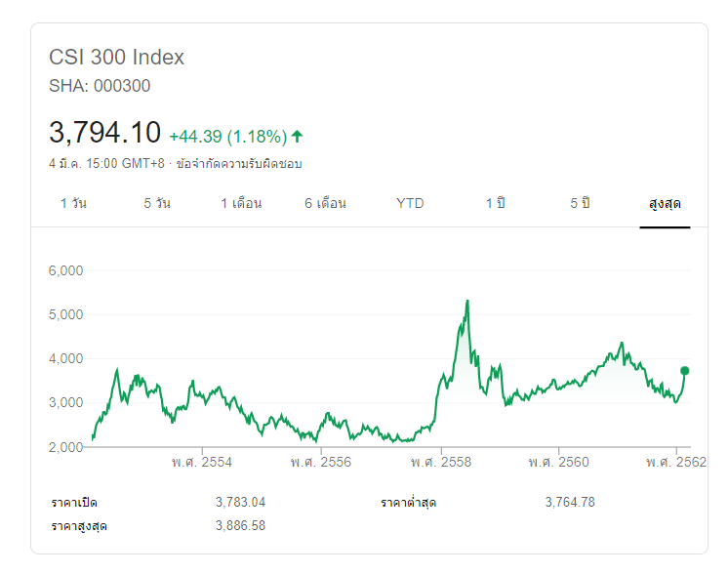
Task: Click the 3,794.10 index price
Action: (104, 132)
